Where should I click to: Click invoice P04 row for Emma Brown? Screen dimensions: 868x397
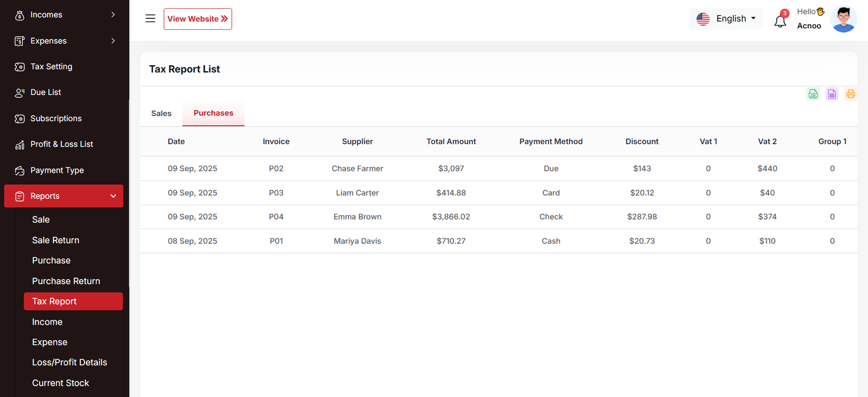tap(276, 217)
